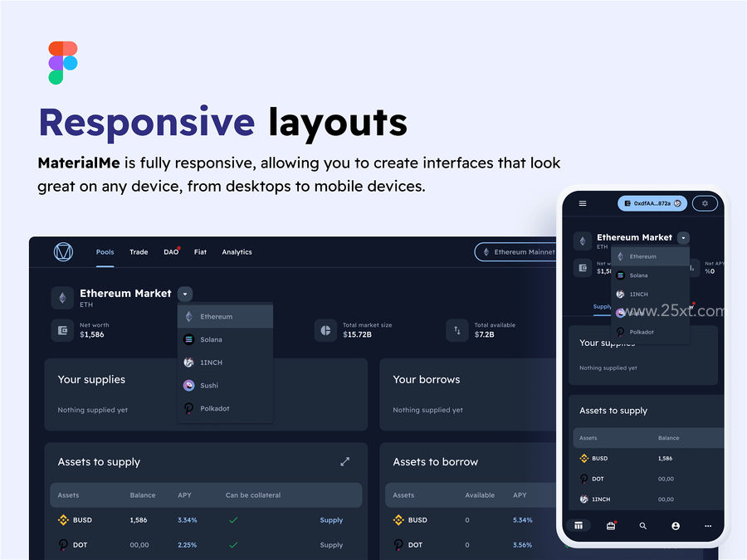Click the Ethereum icon beside desktop Ethereum Market title
747x560 pixels.
click(x=62, y=298)
